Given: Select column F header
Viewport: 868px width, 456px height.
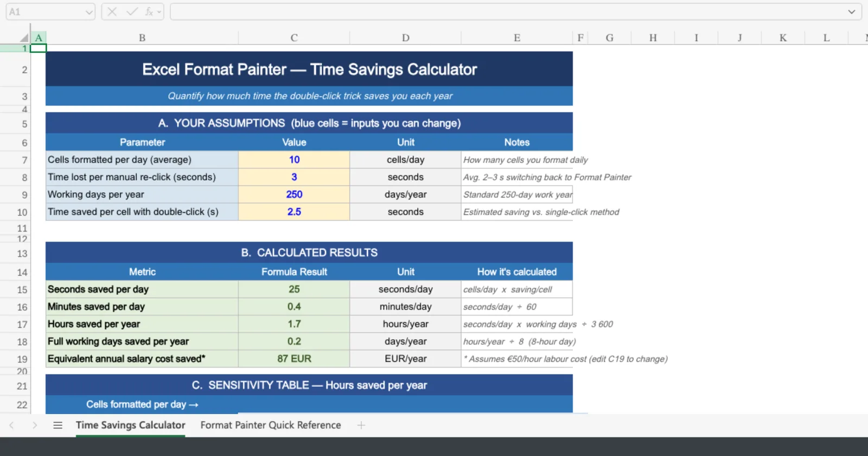Looking at the screenshot, I should coord(580,38).
